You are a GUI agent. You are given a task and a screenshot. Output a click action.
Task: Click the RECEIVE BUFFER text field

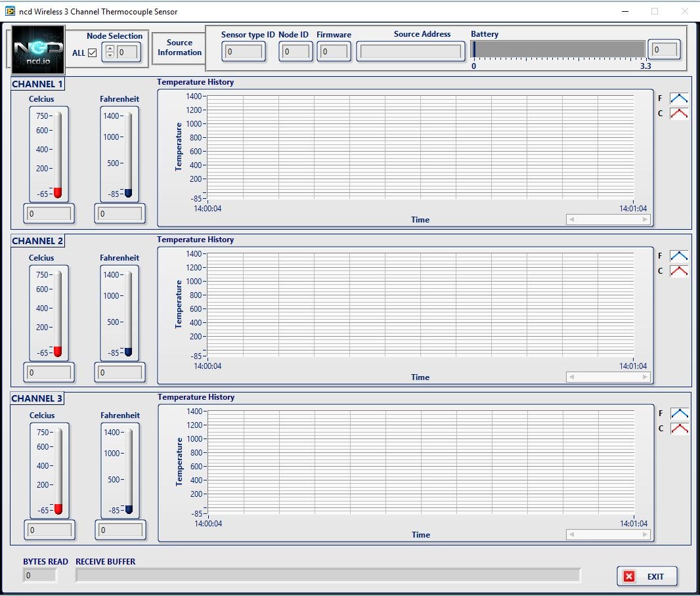click(328, 576)
